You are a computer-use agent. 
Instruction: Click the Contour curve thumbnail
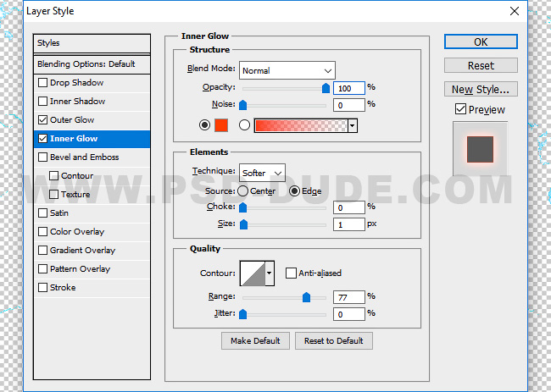[253, 273]
